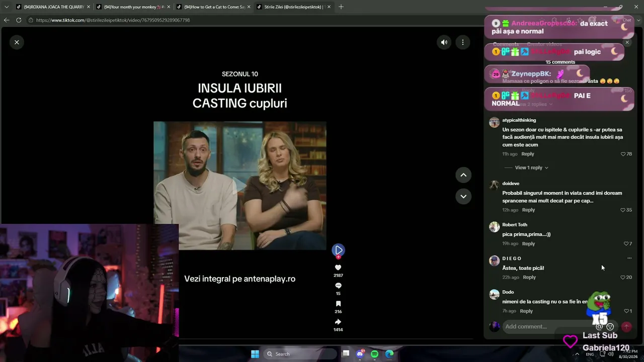Click the atypicalthinking username
The image size is (644, 362).
pos(519,120)
